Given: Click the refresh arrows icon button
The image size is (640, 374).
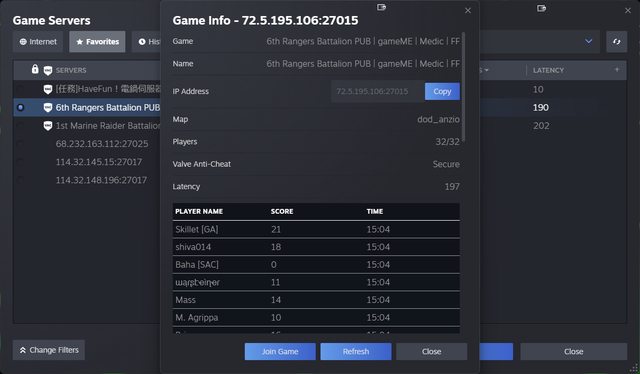Looking at the screenshot, I should click(x=616, y=42).
